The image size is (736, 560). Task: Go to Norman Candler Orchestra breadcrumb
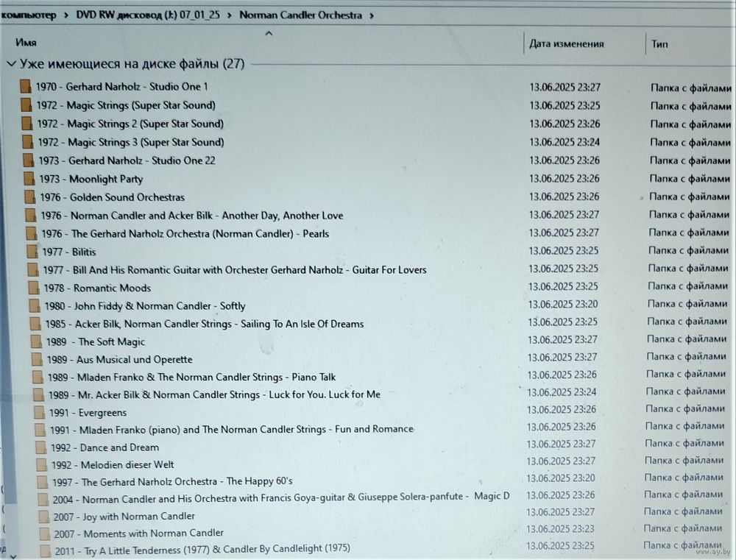tap(301, 15)
